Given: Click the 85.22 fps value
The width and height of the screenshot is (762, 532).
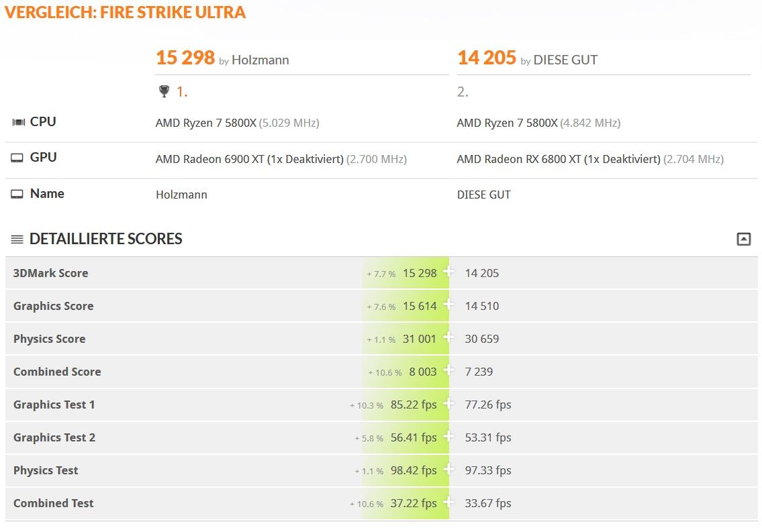Looking at the screenshot, I should [414, 405].
